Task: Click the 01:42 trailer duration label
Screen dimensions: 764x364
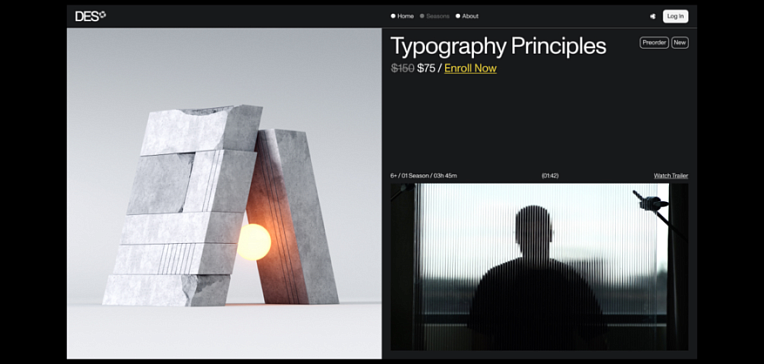Action: point(550,176)
